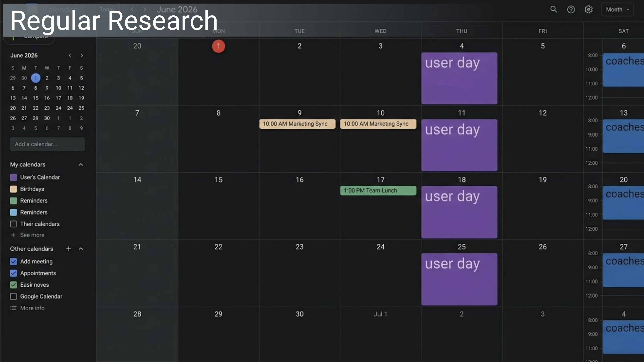Click the THU column header
The image size is (644, 362).
click(x=462, y=31)
